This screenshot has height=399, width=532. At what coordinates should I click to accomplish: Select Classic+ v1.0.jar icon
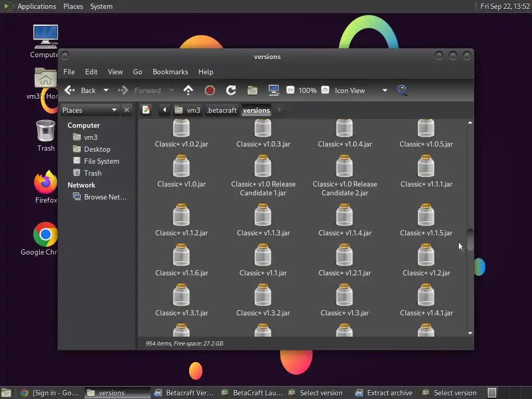click(181, 166)
